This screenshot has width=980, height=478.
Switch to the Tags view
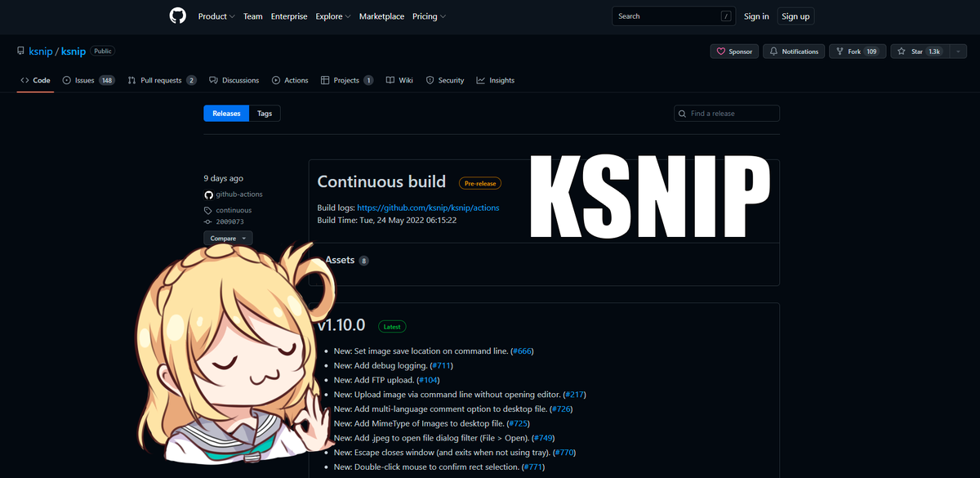[265, 114]
